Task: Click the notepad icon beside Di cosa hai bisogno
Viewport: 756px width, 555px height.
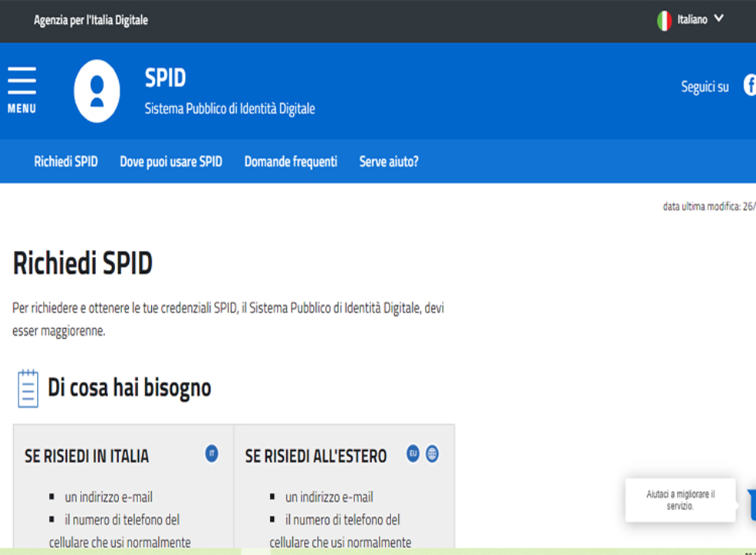Action: [28, 388]
